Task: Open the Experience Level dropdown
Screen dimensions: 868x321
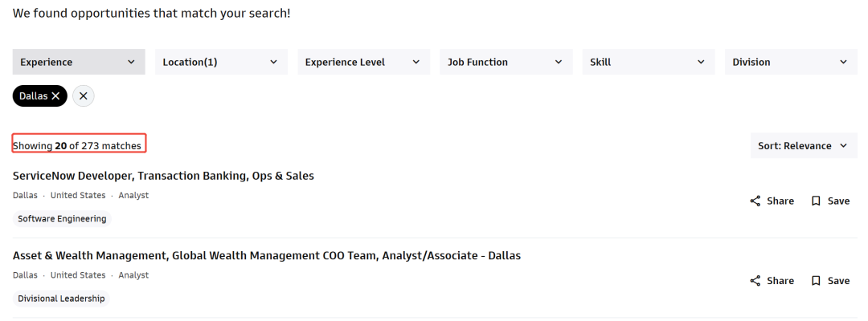Action: (364, 62)
